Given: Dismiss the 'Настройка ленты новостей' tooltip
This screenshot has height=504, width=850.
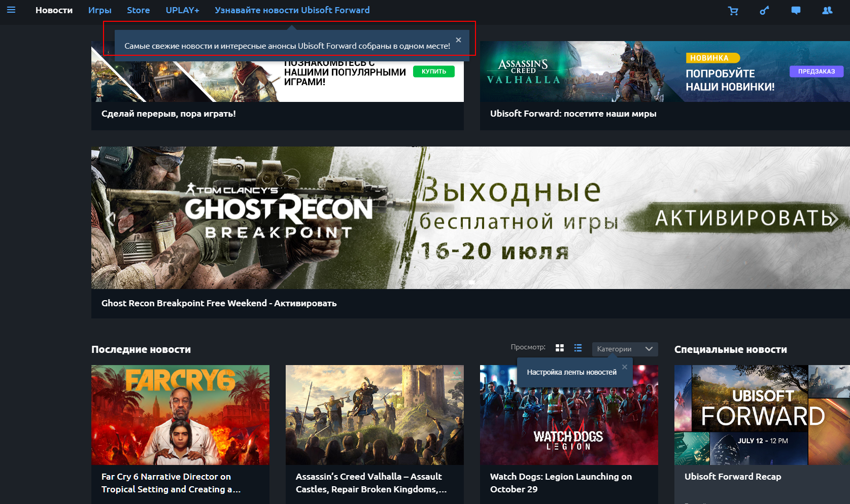Looking at the screenshot, I should click(625, 367).
